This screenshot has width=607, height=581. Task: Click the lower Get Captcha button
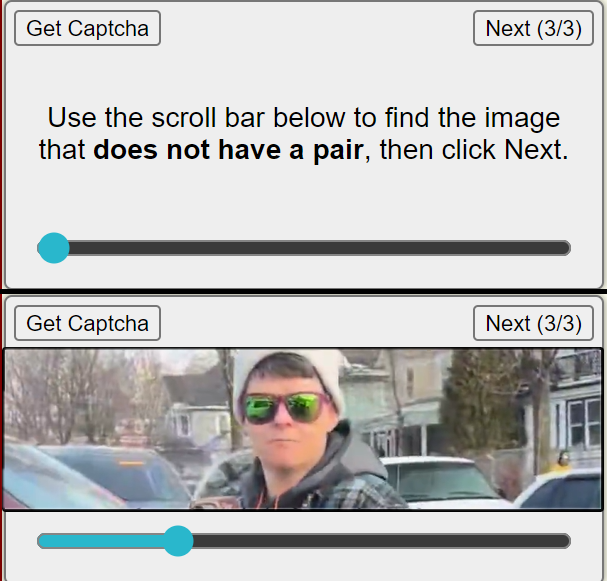pyautogui.click(x=87, y=323)
